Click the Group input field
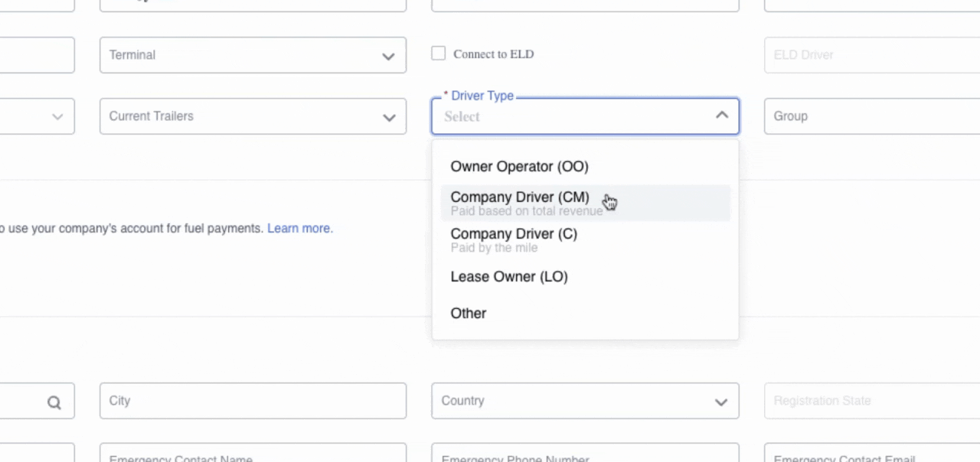 (x=871, y=116)
